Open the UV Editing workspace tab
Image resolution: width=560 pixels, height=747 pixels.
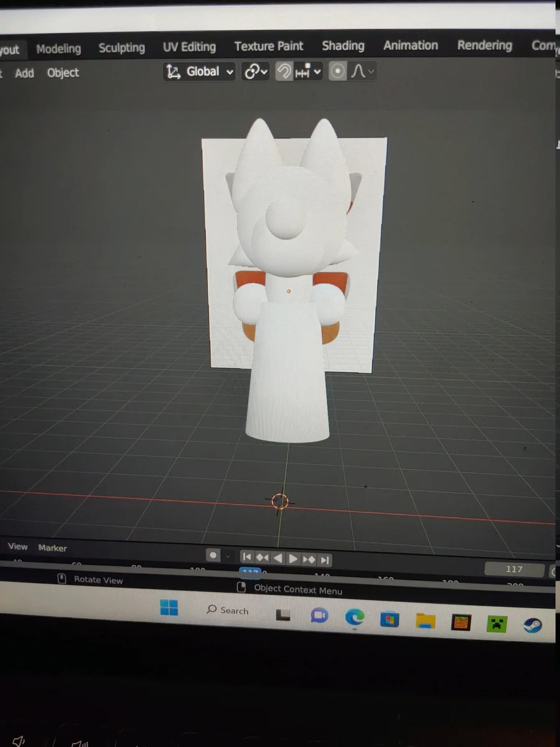(189, 47)
